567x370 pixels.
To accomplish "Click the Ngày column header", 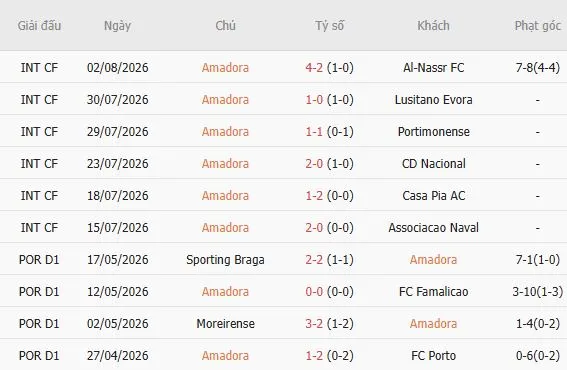I will coord(118,26).
